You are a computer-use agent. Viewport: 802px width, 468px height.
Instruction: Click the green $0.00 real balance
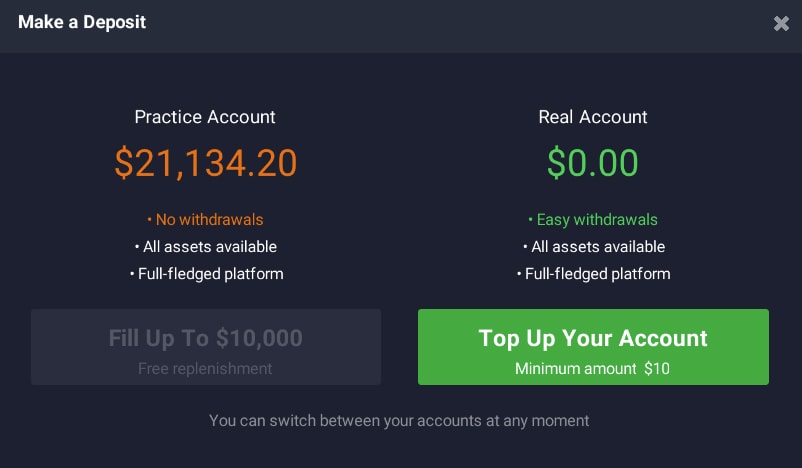pos(593,163)
